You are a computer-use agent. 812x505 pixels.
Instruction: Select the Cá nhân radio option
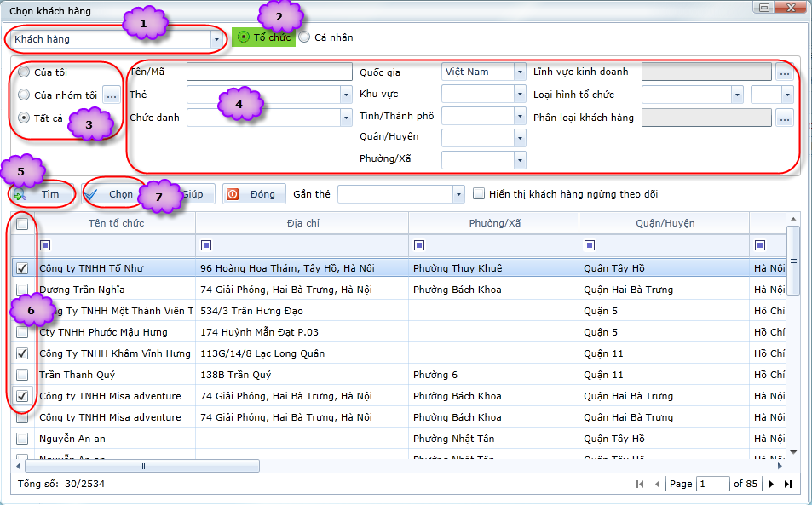pos(304,37)
